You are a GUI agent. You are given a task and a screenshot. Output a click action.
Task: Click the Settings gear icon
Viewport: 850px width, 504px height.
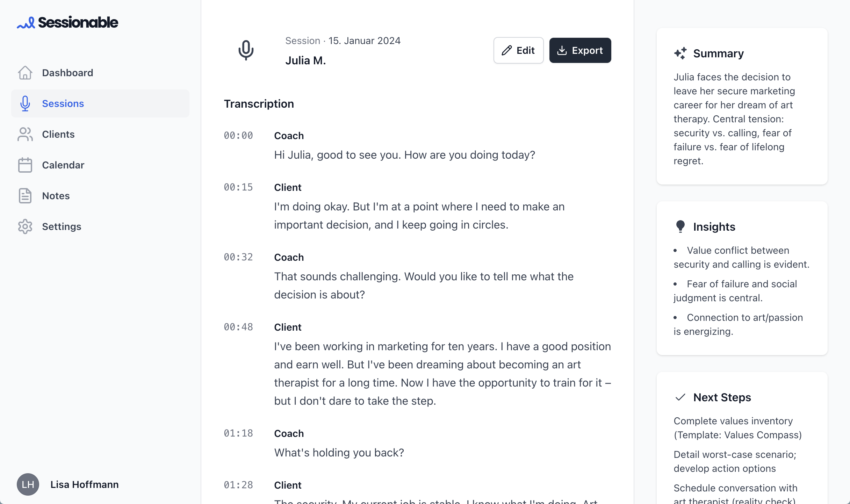(25, 226)
